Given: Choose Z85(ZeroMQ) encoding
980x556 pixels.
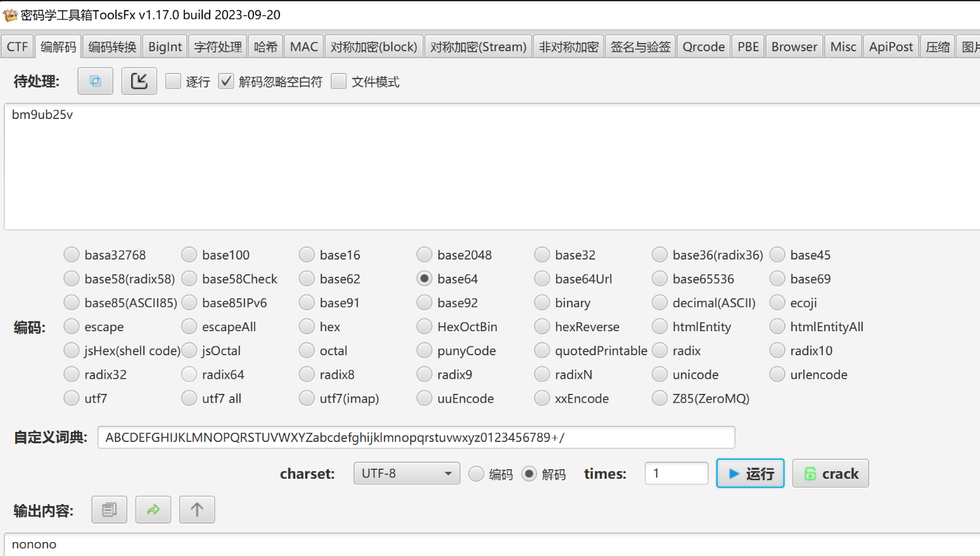Looking at the screenshot, I should click(x=659, y=398).
